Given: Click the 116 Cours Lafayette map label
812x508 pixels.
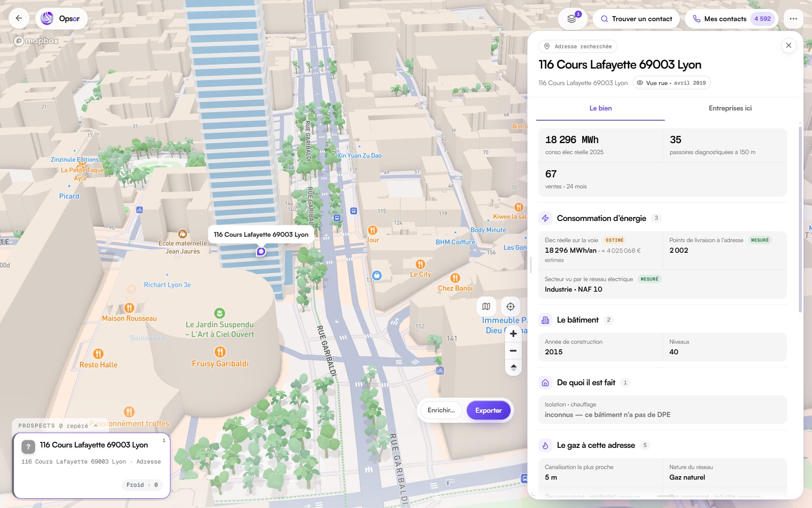Looking at the screenshot, I should pyautogui.click(x=261, y=234).
